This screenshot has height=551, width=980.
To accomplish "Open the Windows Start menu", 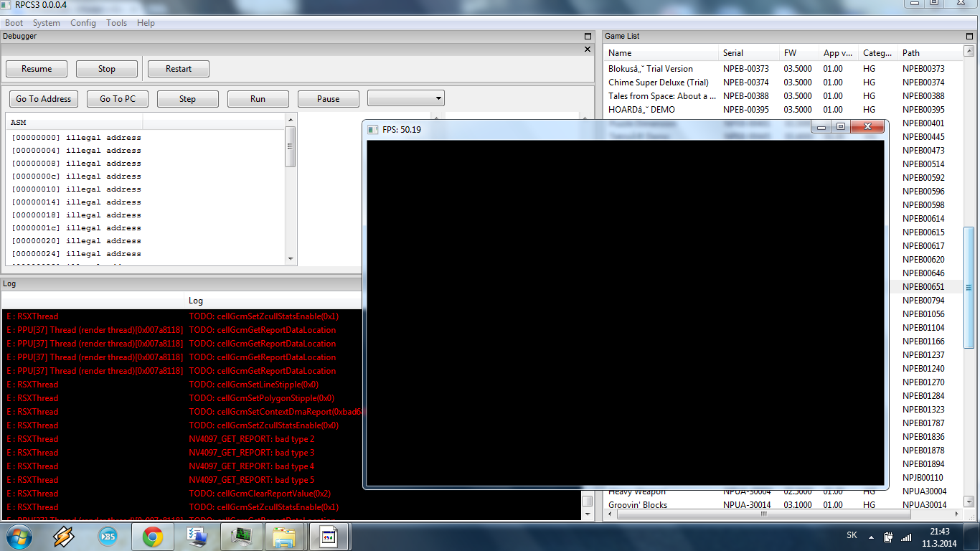I will click(x=18, y=536).
